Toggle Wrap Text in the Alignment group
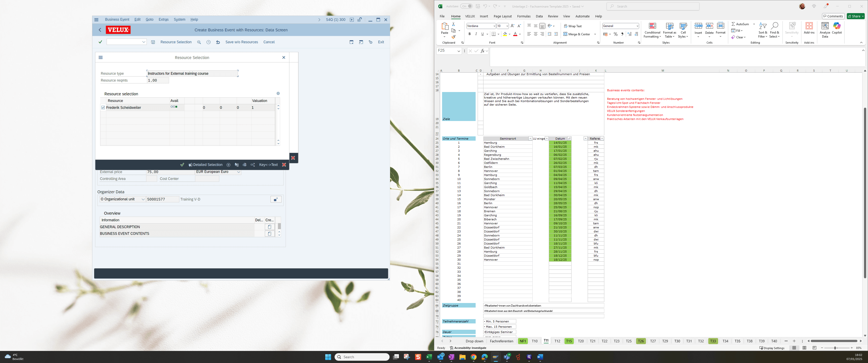Screen dimensions: 868x363 pyautogui.click(x=573, y=26)
